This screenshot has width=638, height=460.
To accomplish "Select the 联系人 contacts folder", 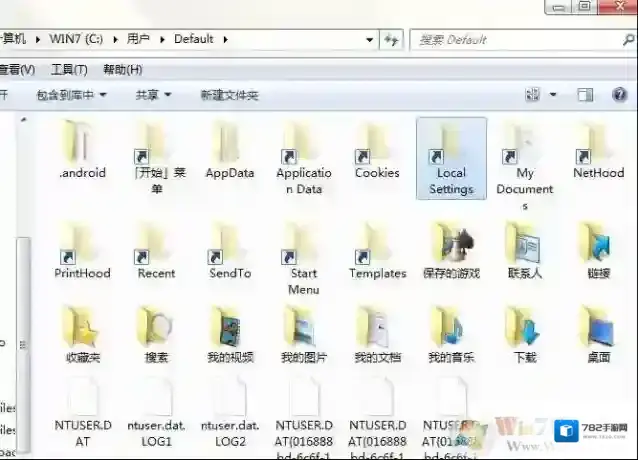I will pos(524,244).
